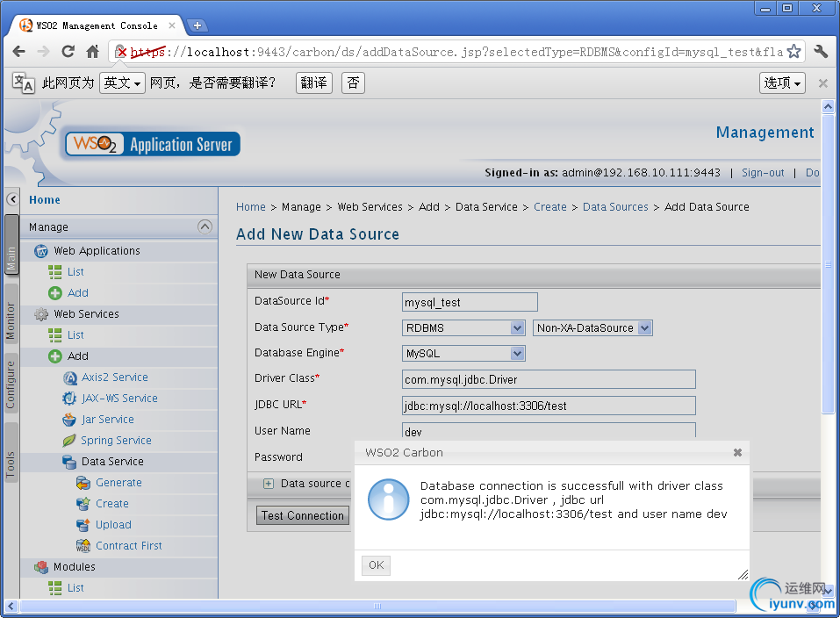Image resolution: width=840 pixels, height=618 pixels.
Task: Open the browser wrench settings menu
Action: [x=821, y=52]
